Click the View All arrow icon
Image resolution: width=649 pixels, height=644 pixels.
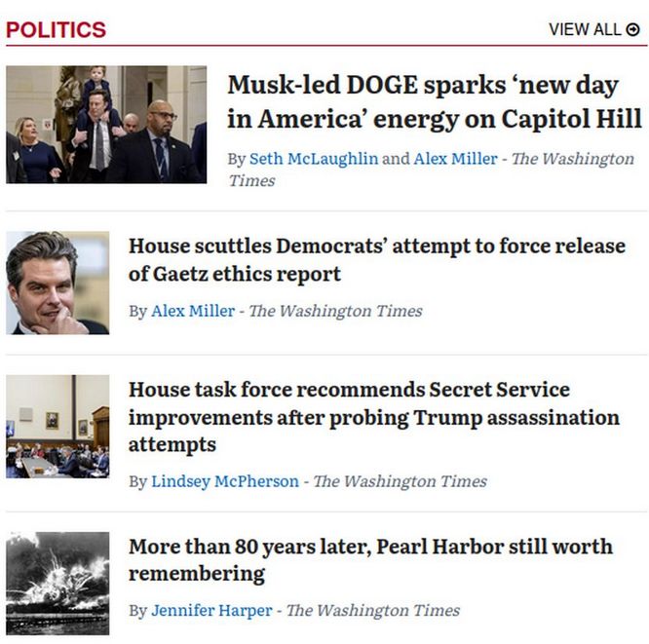pyautogui.click(x=633, y=29)
